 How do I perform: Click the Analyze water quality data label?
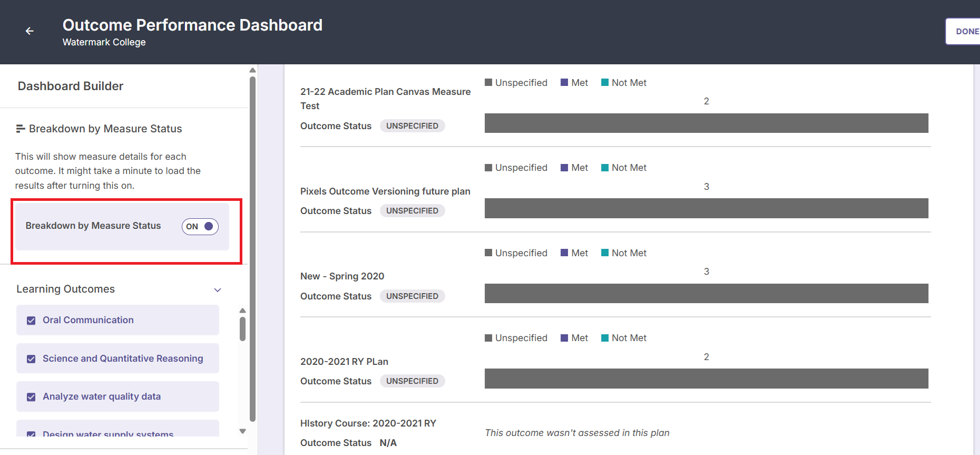tap(102, 396)
